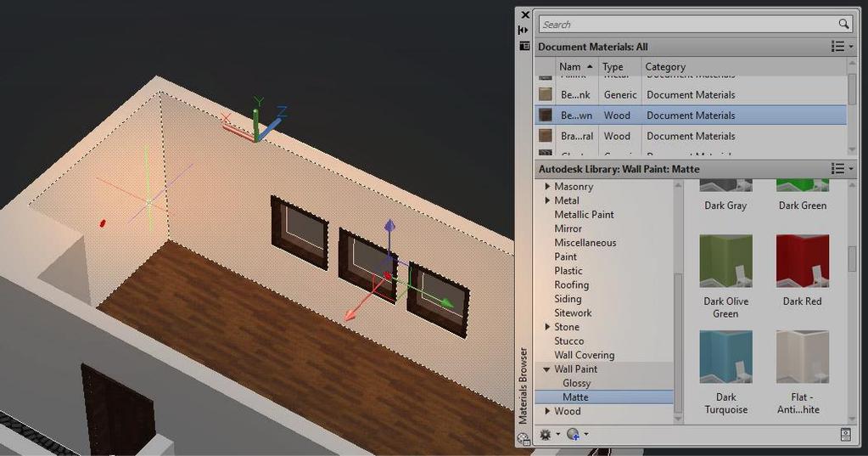Open palette properties menu icon

point(524,46)
